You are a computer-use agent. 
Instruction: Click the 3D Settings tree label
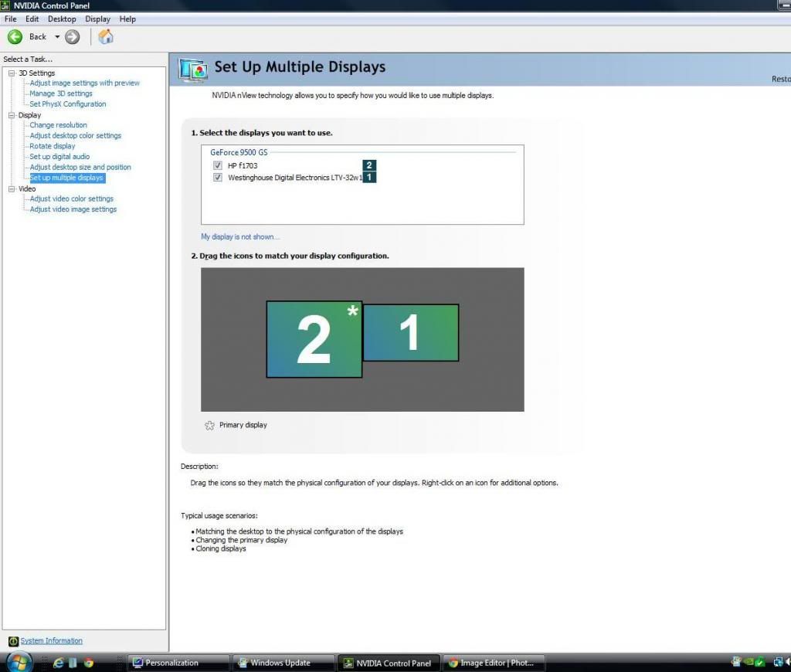pos(36,73)
